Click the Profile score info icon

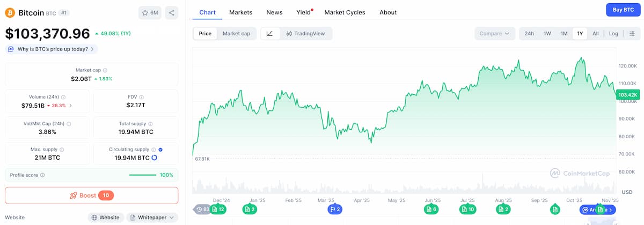click(x=42, y=175)
